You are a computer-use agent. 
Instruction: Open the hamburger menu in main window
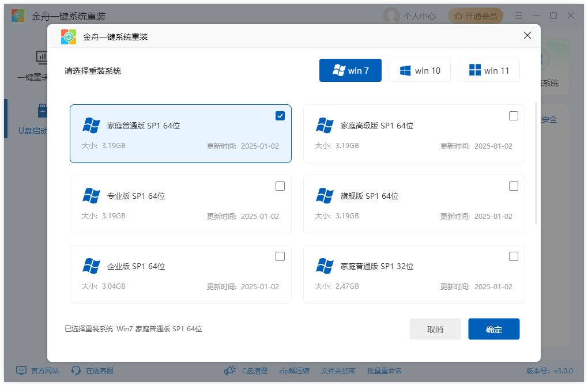519,16
